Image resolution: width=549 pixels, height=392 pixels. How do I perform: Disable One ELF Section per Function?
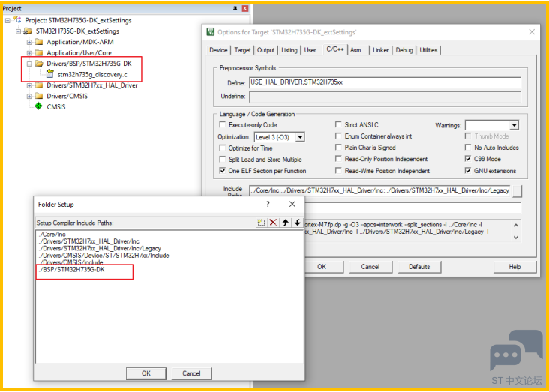[222, 171]
